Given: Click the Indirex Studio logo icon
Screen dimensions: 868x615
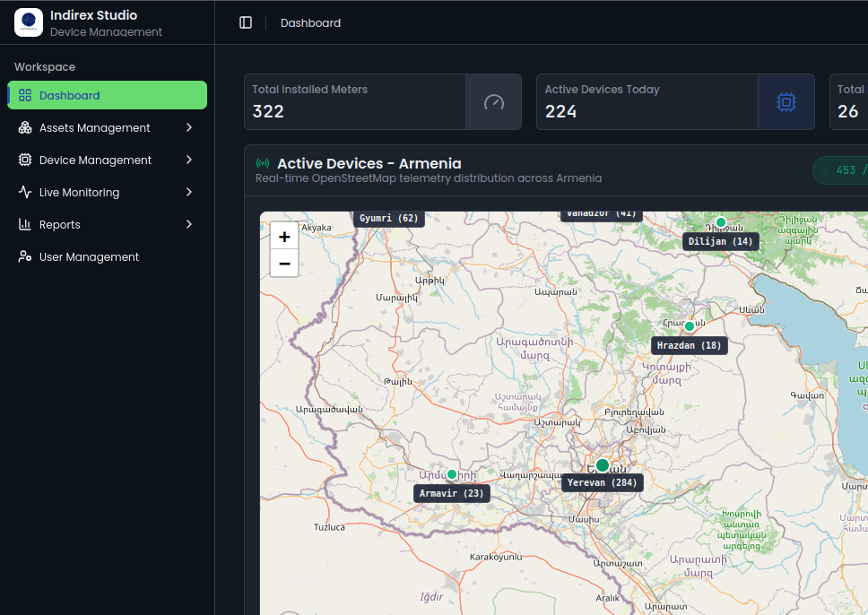Looking at the screenshot, I should pos(28,22).
